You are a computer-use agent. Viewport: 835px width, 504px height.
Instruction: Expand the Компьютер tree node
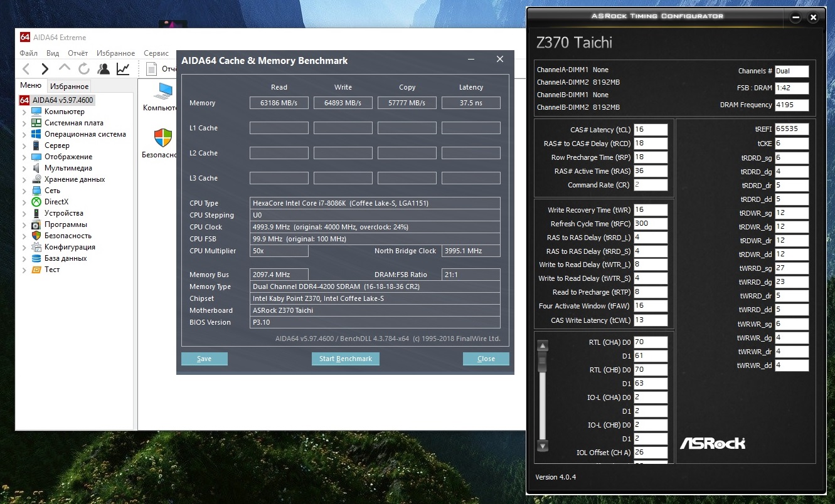click(24, 112)
